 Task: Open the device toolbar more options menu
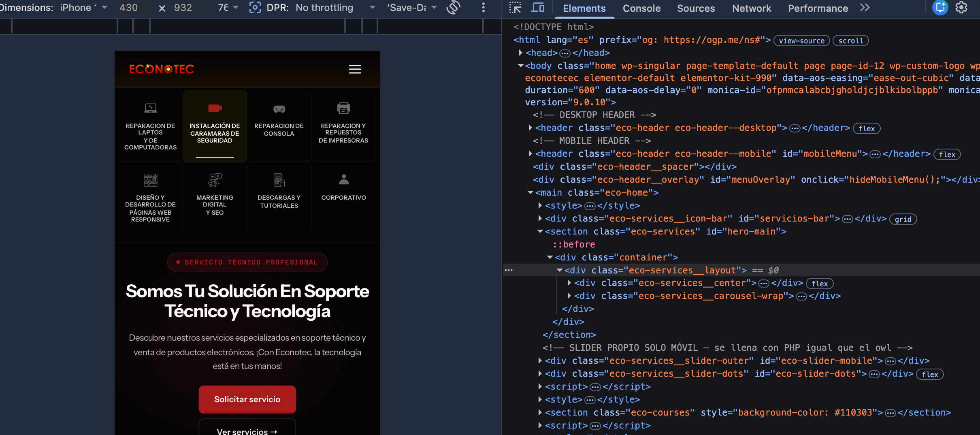tap(483, 8)
